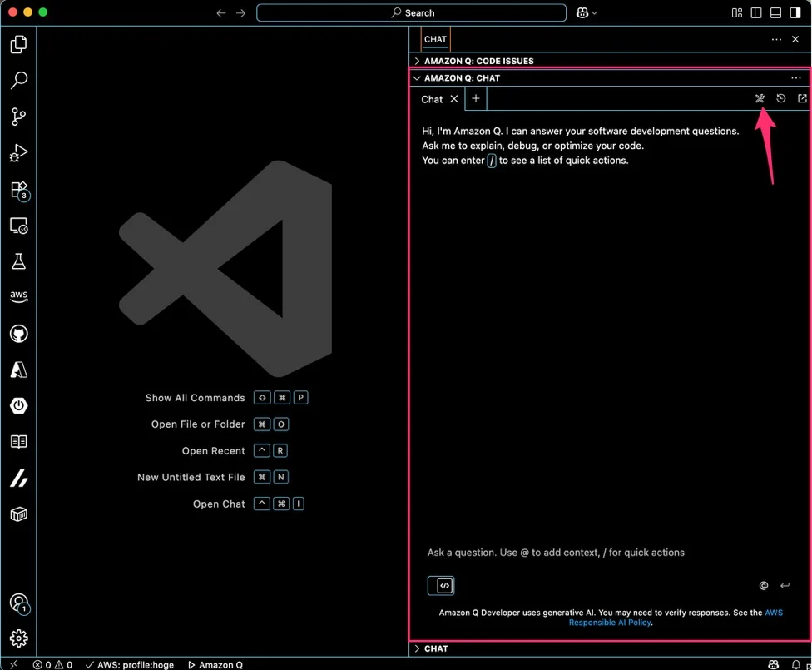Open the Accounts menu icon
Image resolution: width=812 pixels, height=670 pixels.
[19, 603]
